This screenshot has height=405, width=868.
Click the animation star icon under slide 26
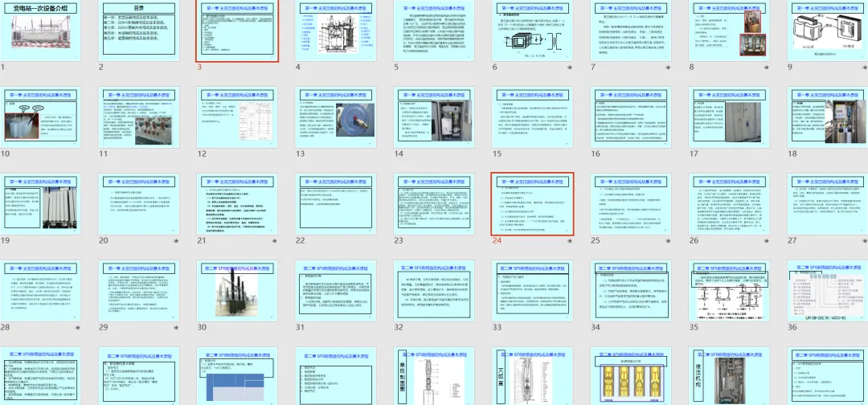point(767,241)
